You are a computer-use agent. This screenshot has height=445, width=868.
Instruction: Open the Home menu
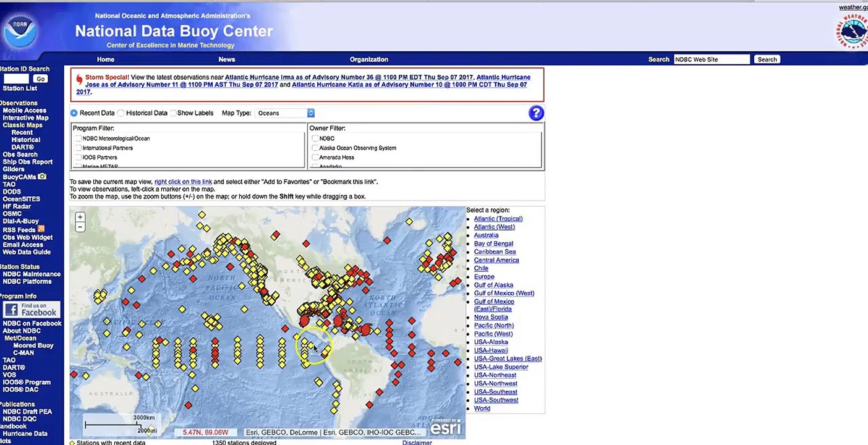coord(106,59)
